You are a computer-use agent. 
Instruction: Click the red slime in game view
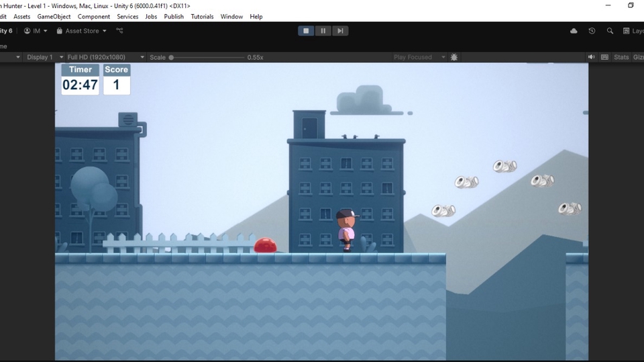click(266, 245)
